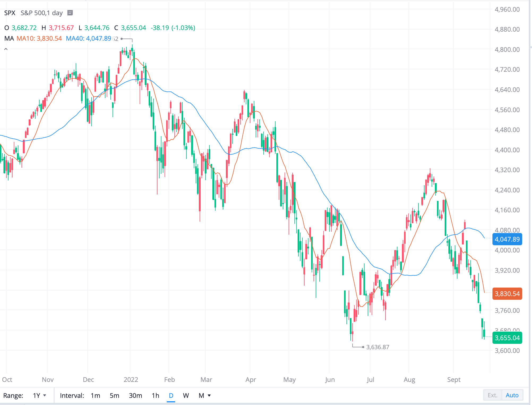The image size is (532, 405).
Task: Click the SPX symbol name
Action: tap(10, 13)
